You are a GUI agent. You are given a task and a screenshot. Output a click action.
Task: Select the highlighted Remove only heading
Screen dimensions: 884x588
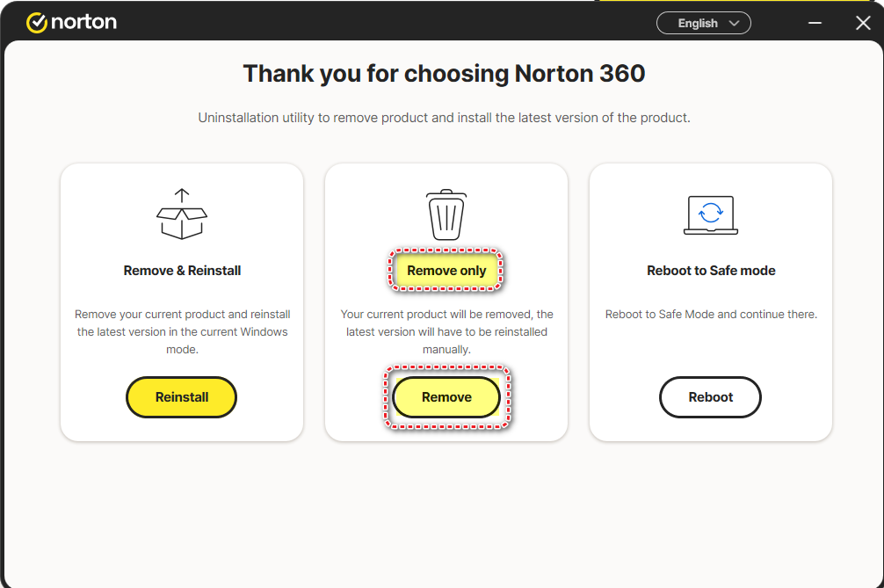[x=446, y=271]
